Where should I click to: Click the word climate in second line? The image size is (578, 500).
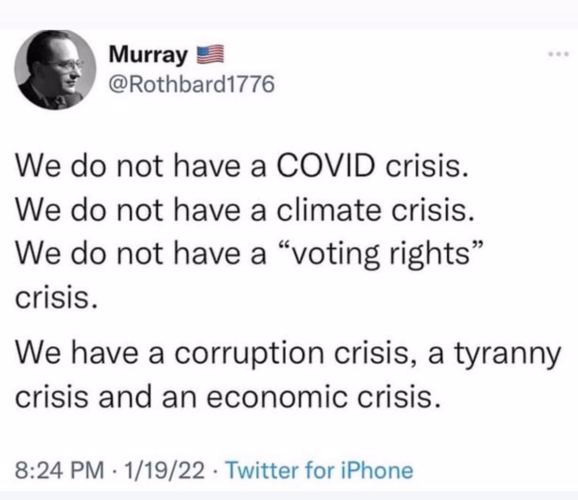coord(329,210)
